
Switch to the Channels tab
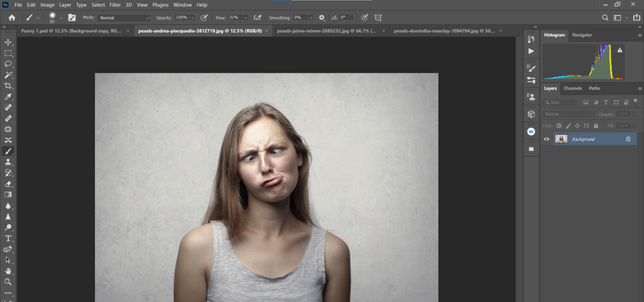tap(572, 88)
